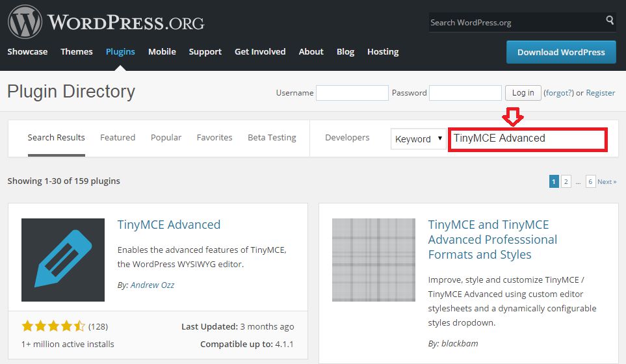626x364 pixels.
Task: Click the Next » pagination link
Action: pyautogui.click(x=607, y=181)
